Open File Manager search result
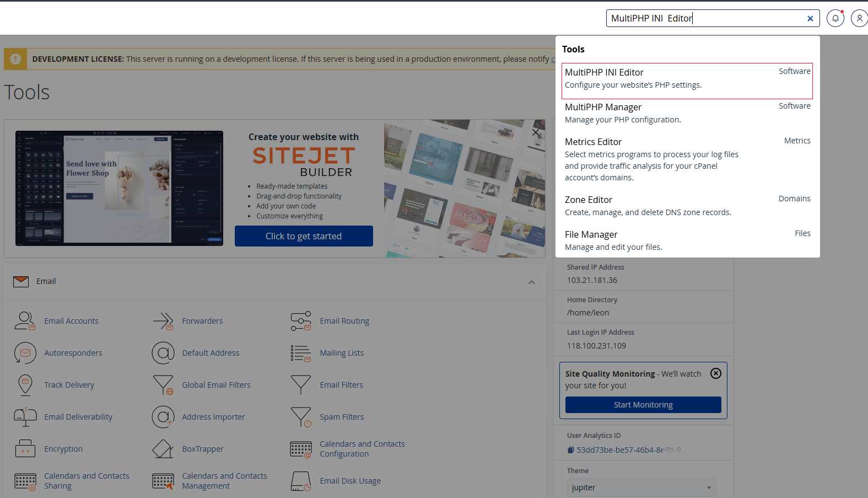 click(x=687, y=240)
